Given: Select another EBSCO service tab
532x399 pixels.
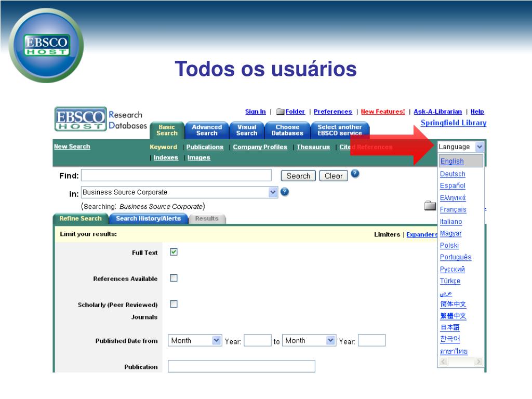Looking at the screenshot, I should [340, 130].
